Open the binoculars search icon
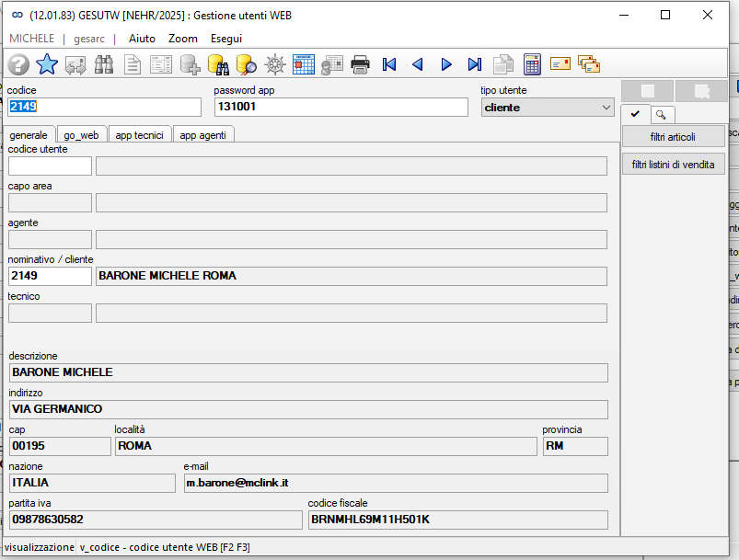The width and height of the screenshot is (739, 560). tap(104, 64)
